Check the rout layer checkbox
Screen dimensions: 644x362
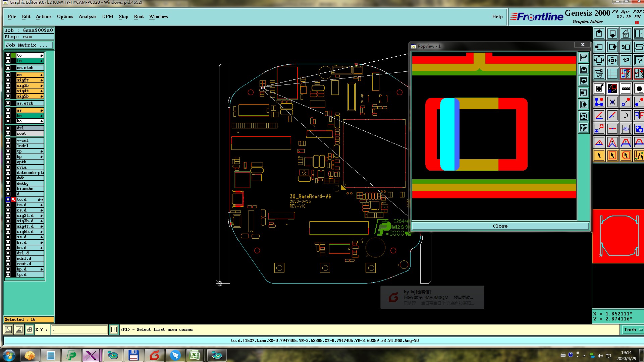click(x=8, y=133)
